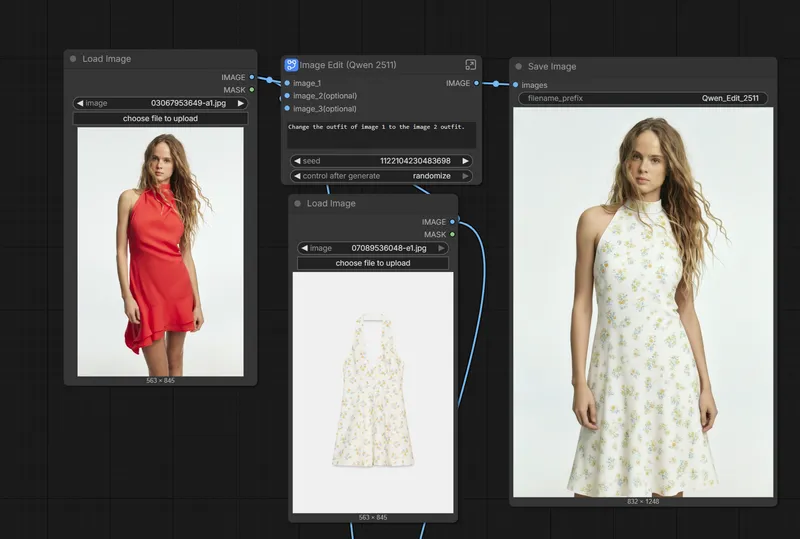800x539 pixels.
Task: Click the 832 × 1248 size label
Action: pyautogui.click(x=643, y=501)
